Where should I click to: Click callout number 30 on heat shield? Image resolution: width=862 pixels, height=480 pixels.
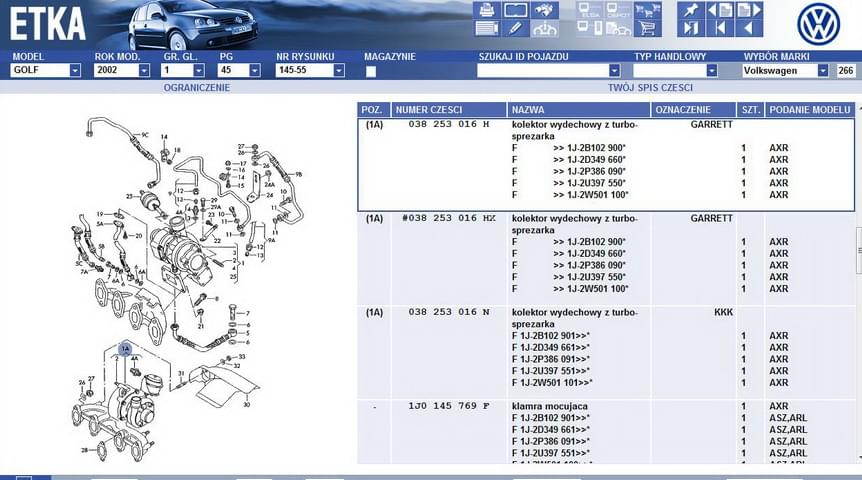click(247, 405)
